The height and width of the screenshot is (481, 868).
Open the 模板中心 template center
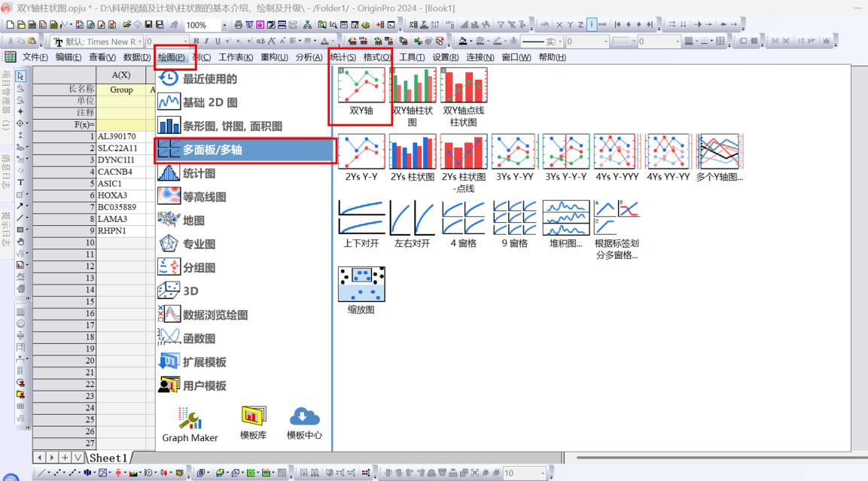[304, 424]
